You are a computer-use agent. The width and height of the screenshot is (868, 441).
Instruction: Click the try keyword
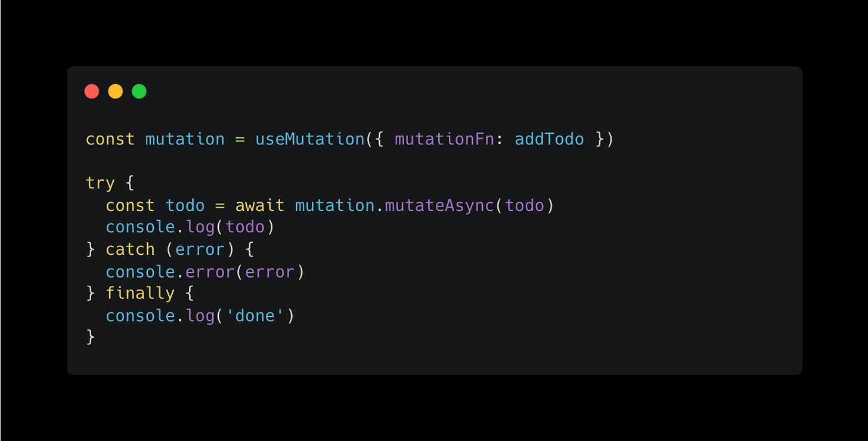click(x=101, y=183)
